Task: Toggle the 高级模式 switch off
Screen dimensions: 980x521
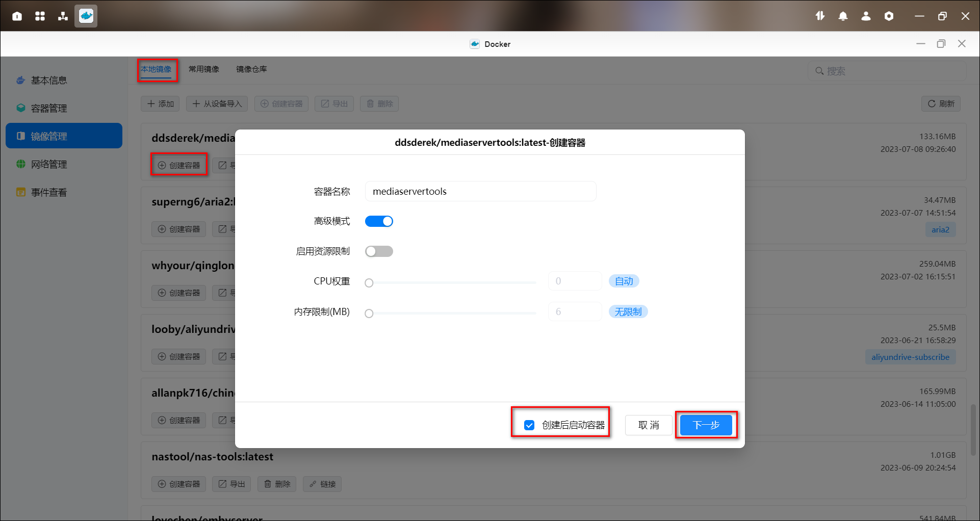Action: 379,221
